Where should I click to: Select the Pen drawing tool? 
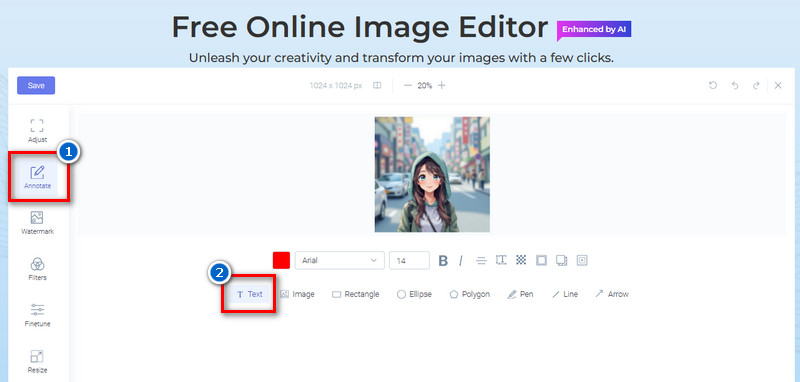520,294
